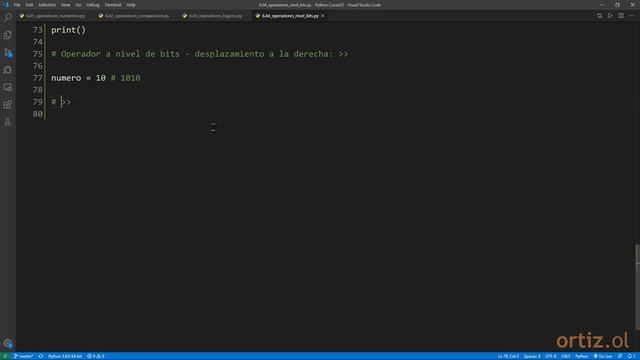Open the Help menu

(x=131, y=5)
